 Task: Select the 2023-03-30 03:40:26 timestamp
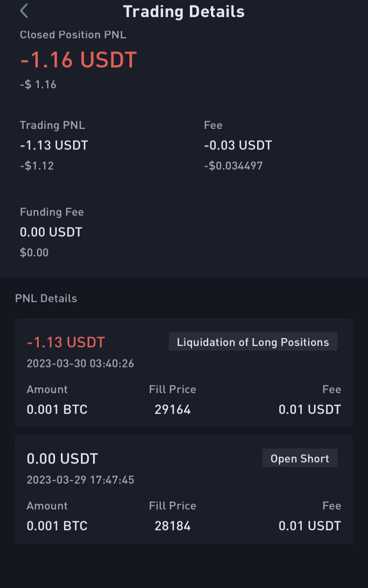[x=80, y=364]
